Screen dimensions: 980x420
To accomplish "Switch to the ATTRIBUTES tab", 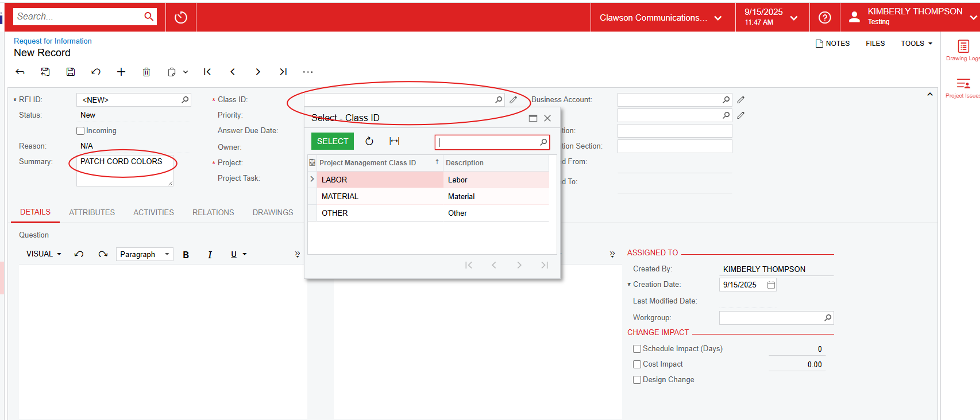I will (92, 212).
